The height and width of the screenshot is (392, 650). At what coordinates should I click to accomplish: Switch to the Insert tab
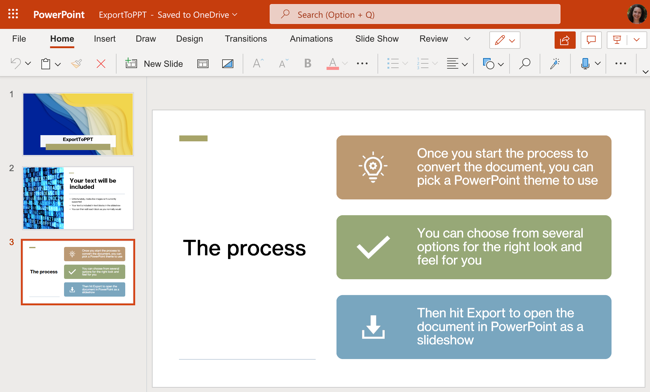coord(104,39)
